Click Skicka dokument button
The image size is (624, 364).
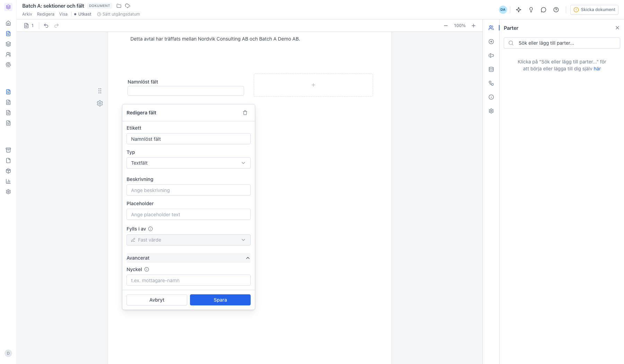point(594,10)
